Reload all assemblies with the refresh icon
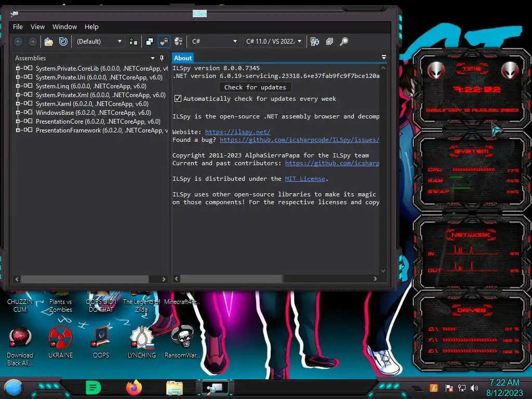 pyautogui.click(x=63, y=42)
